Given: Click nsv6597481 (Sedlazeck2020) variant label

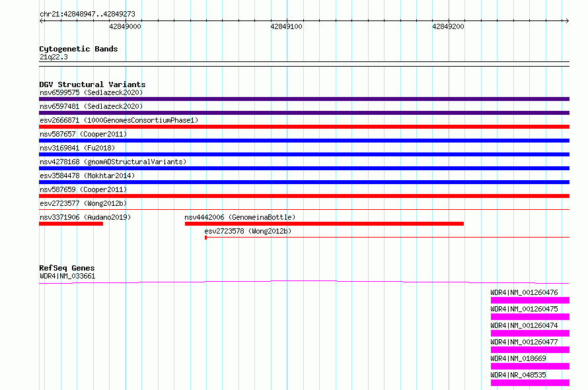Looking at the screenshot, I should pyautogui.click(x=91, y=106).
